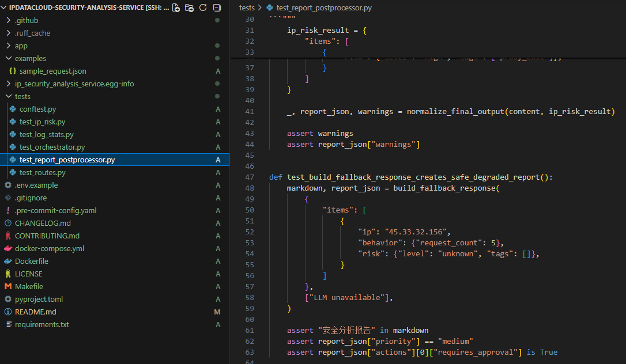Screen dimensions: 626x364
Task: Click pink whale icon of docker-compose.yml
Action: pos(8,249)
